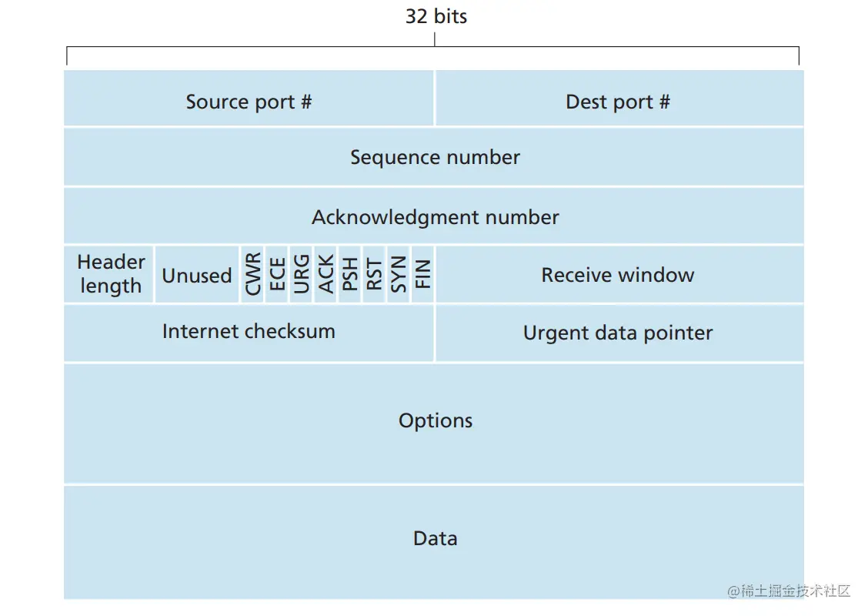Click the Urgent data pointer field
Screen dimensions: 868x616
pyautogui.click(x=619, y=333)
